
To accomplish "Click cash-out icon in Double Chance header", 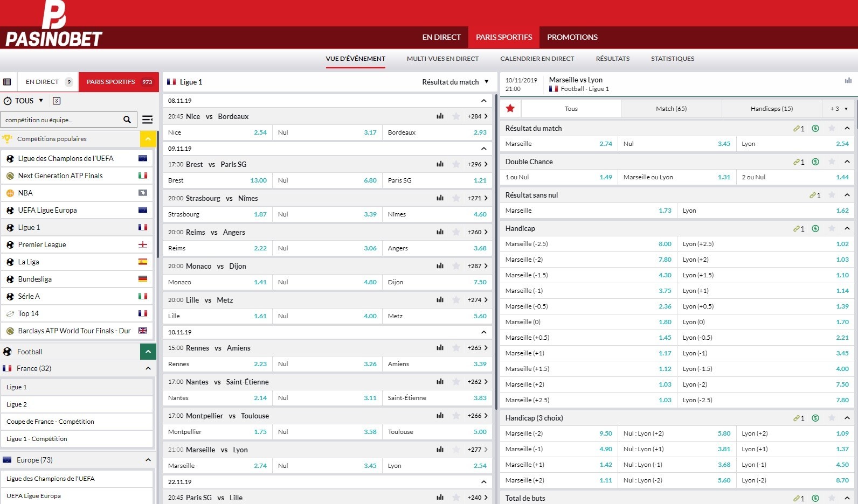I will [x=815, y=162].
